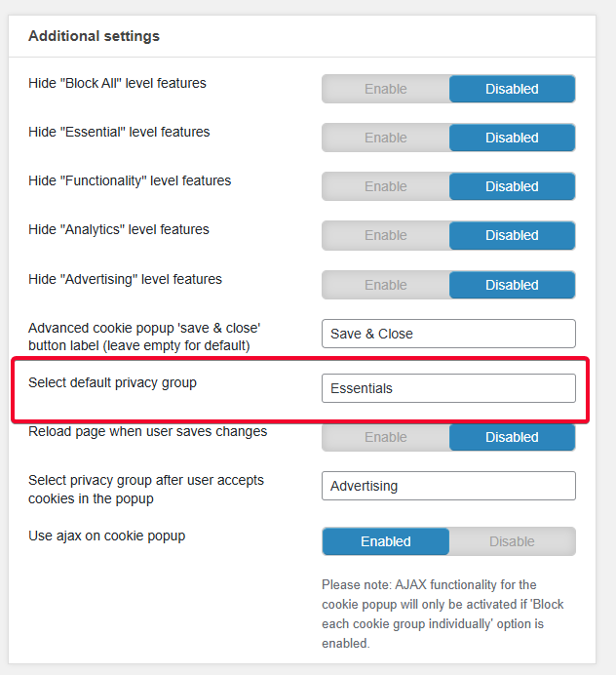
Task: Open the Advertising privacy group dropdown
Action: [448, 486]
